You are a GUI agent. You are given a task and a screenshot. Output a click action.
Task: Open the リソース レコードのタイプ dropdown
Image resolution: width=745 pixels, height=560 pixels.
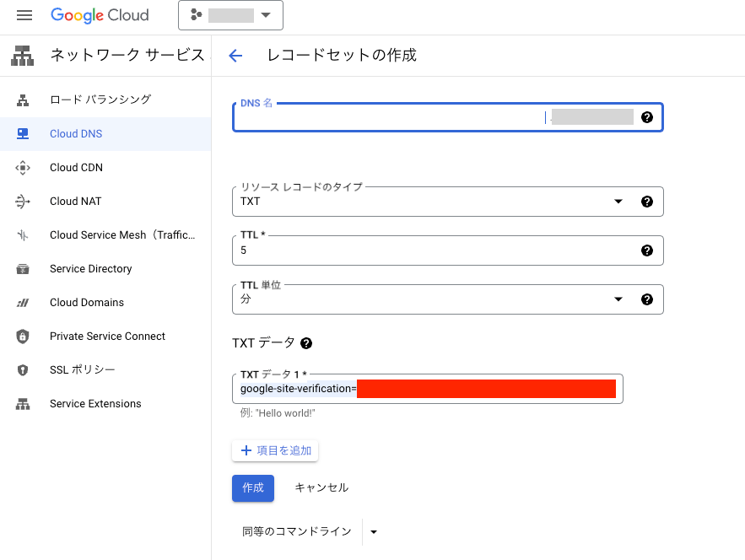coord(618,201)
